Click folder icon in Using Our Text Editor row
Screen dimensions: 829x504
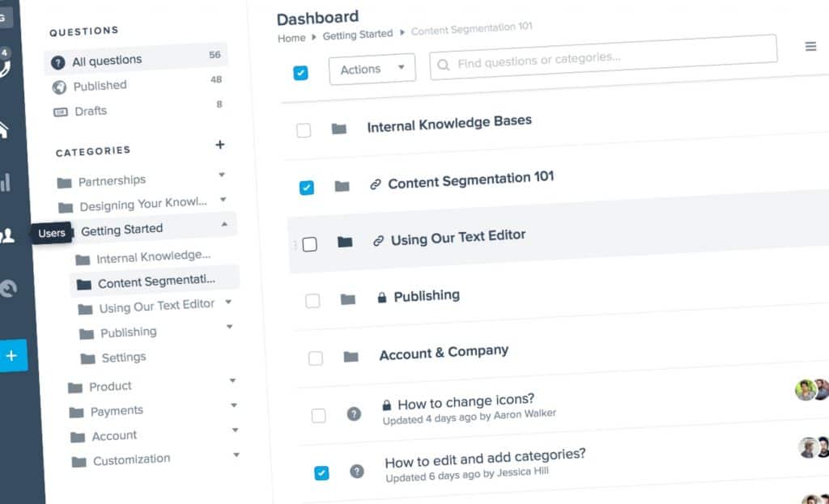pos(345,242)
